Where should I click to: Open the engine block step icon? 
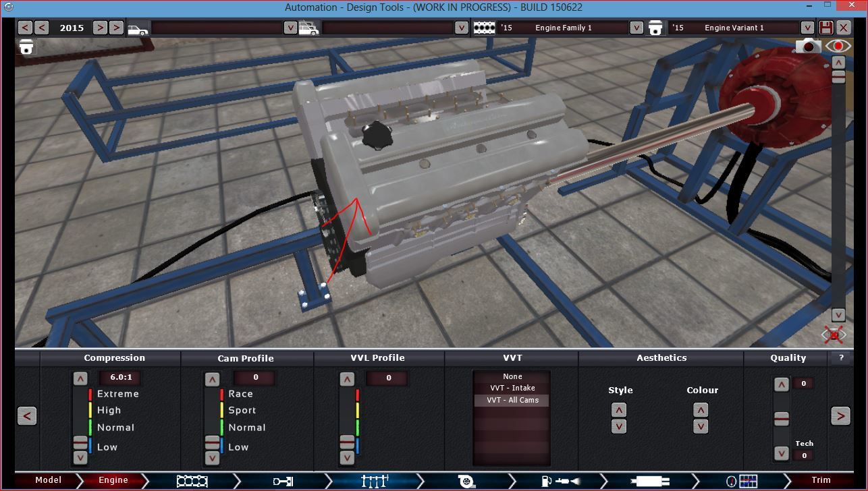191,481
